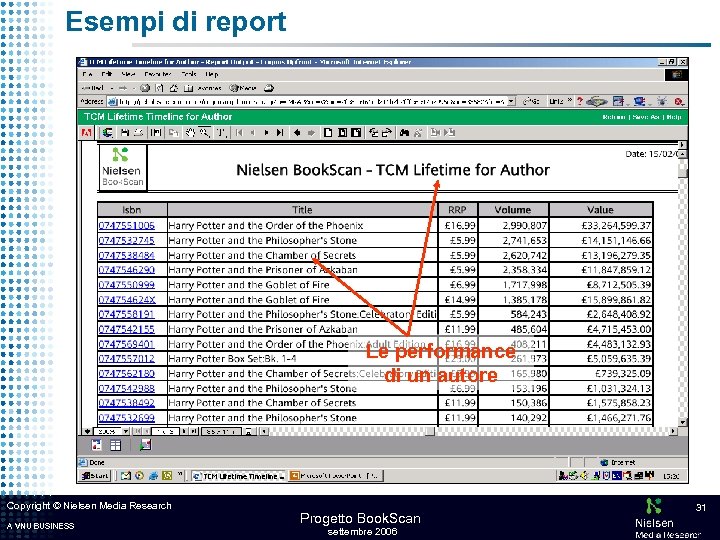Open the zoom percentage dropdown in viewer status bar

click(126, 431)
